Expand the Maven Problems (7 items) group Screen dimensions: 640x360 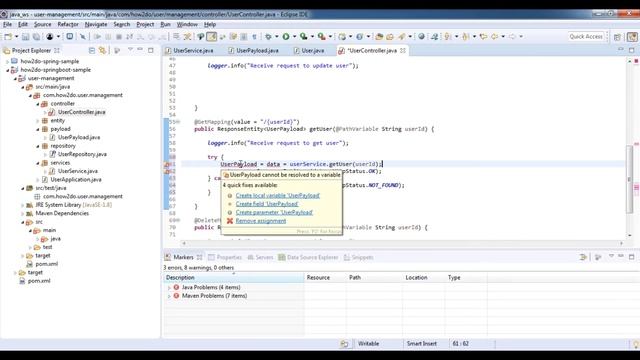point(169,296)
